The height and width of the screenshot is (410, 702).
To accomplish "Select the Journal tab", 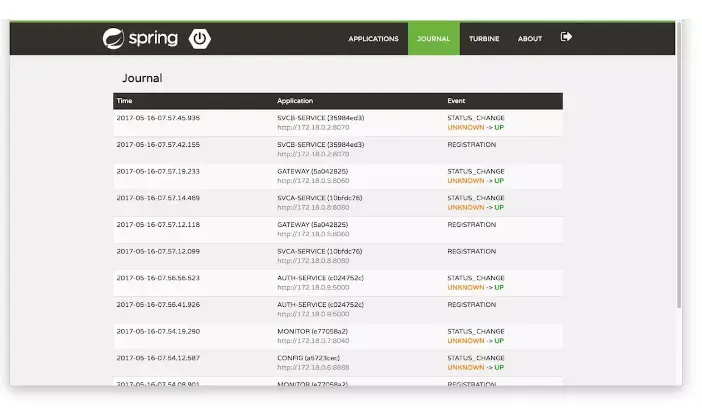I will [x=433, y=38].
